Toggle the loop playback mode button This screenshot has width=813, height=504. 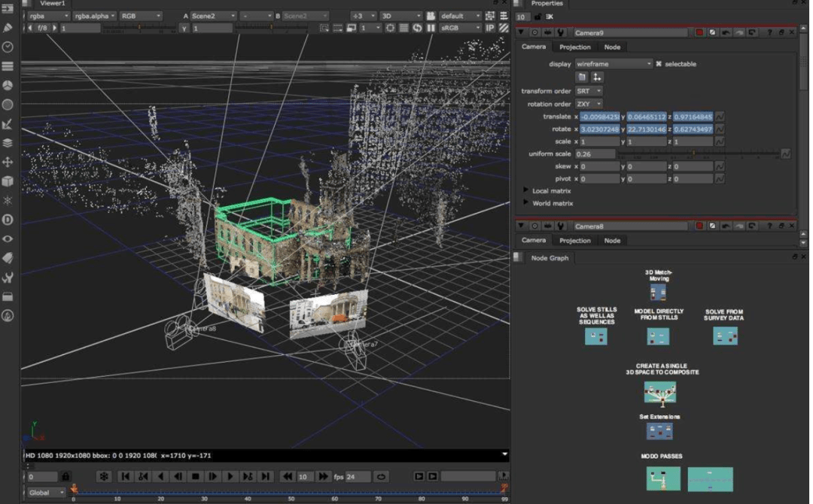tap(381, 477)
